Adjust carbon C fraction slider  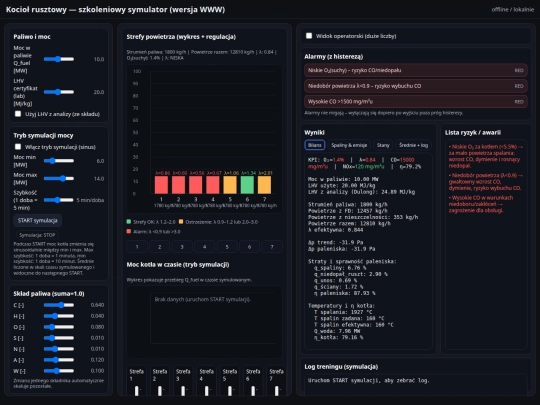click(x=59, y=305)
